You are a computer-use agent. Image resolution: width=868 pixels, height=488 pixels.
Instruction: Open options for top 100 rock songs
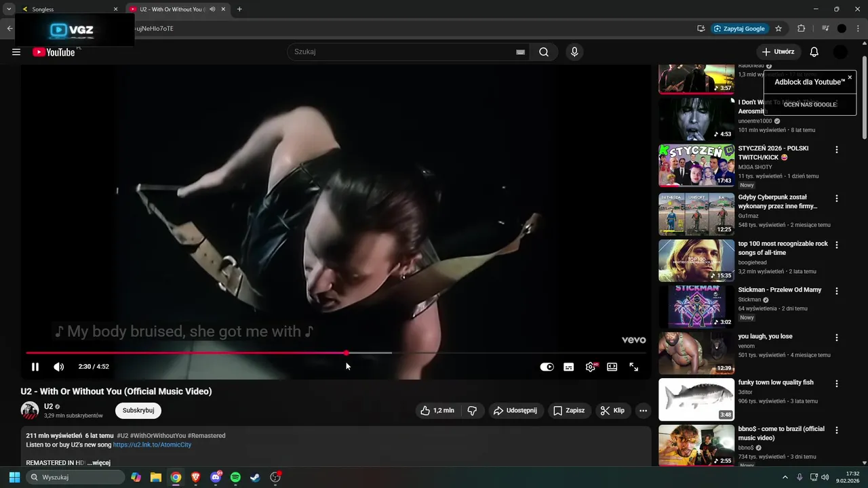pos(837,245)
